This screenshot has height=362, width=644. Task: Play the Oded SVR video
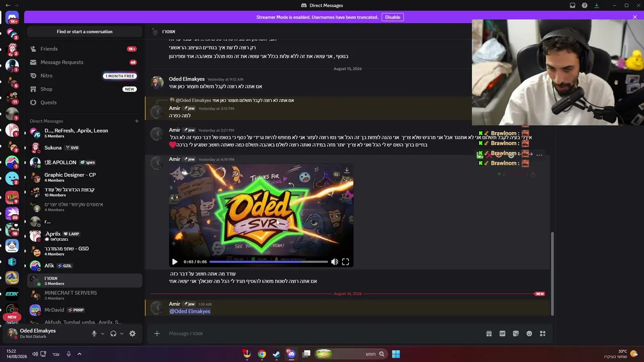coord(175,262)
